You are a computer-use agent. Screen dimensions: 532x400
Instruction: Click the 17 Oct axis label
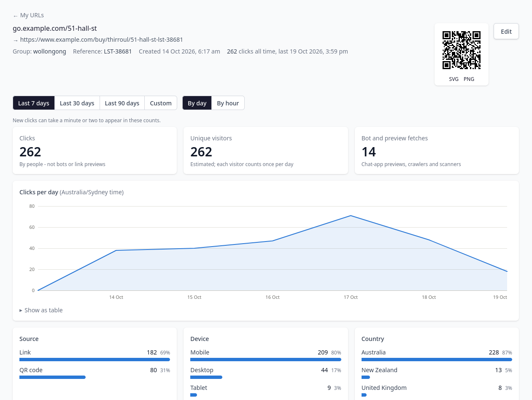tap(351, 297)
